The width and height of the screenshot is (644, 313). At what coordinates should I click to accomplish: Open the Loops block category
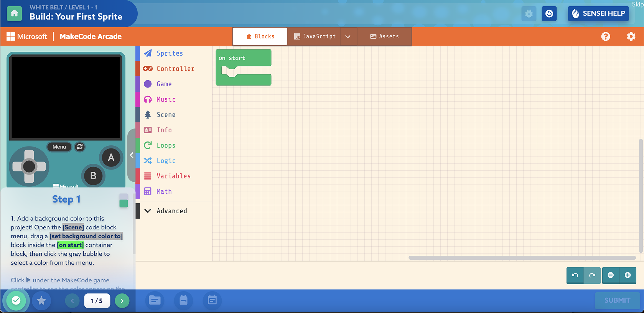point(174,145)
